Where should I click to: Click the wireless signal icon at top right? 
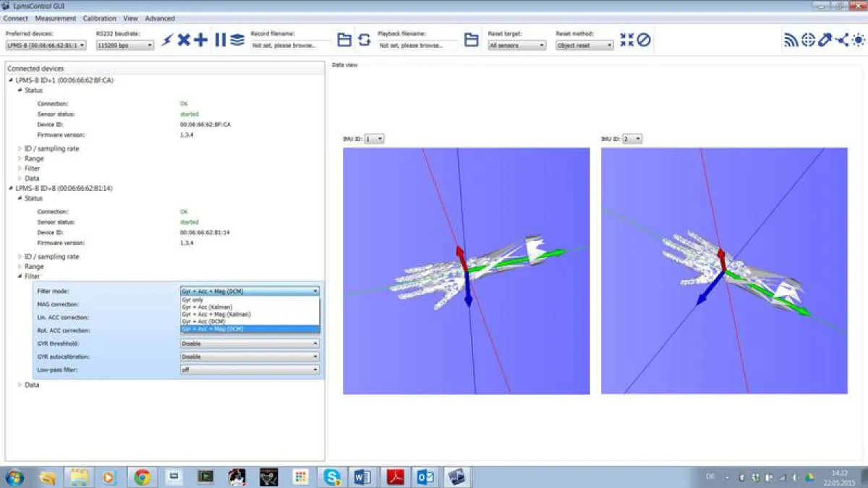click(791, 40)
